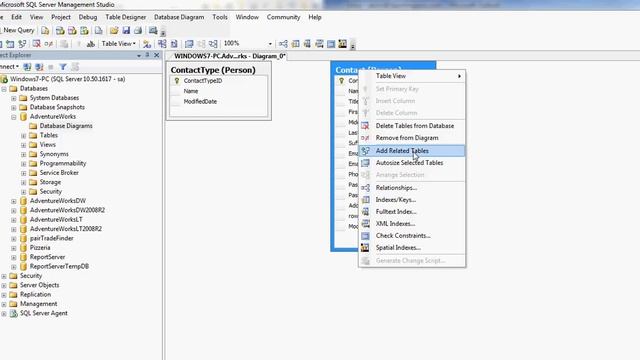Open a Database Engine Query from toolbar
The image size is (640, 360).
pyautogui.click(x=45, y=31)
